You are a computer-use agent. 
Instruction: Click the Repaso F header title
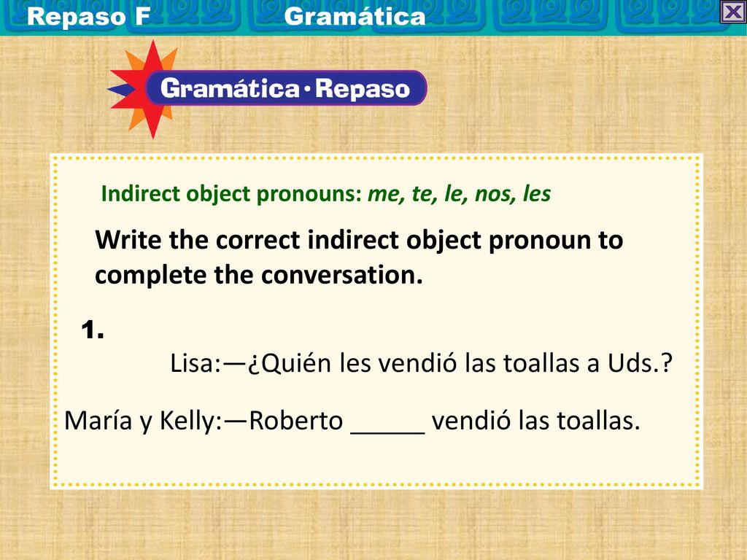tap(88, 16)
